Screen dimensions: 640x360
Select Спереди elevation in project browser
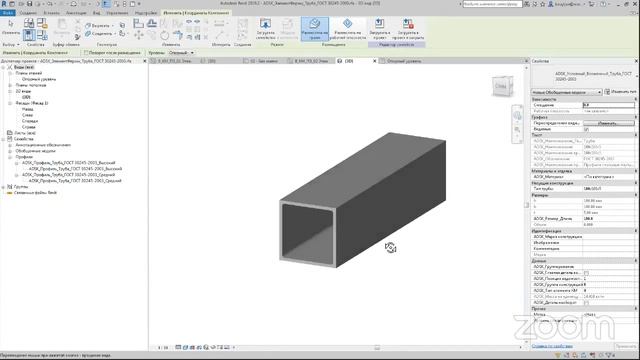pos(30,121)
